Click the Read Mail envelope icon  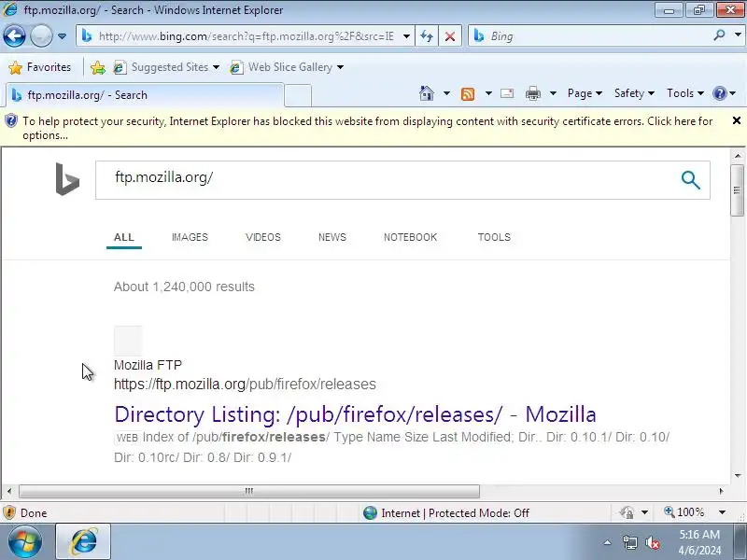[507, 93]
